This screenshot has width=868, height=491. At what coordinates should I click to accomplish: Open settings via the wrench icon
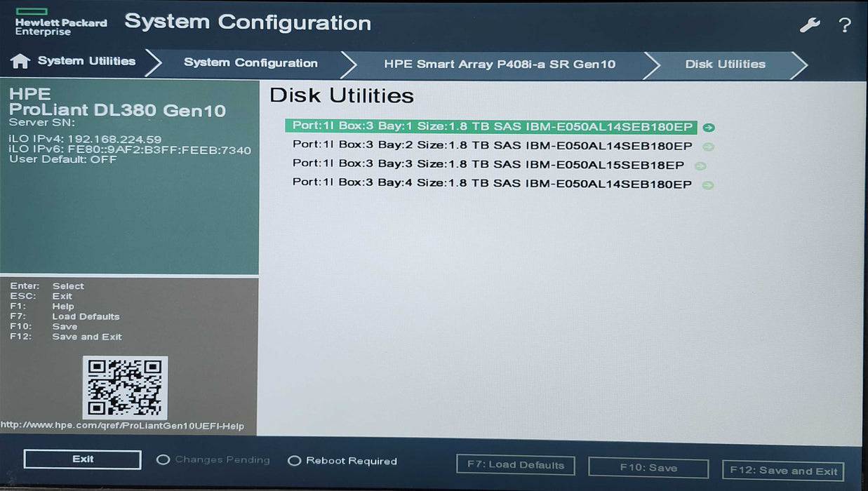click(x=810, y=23)
